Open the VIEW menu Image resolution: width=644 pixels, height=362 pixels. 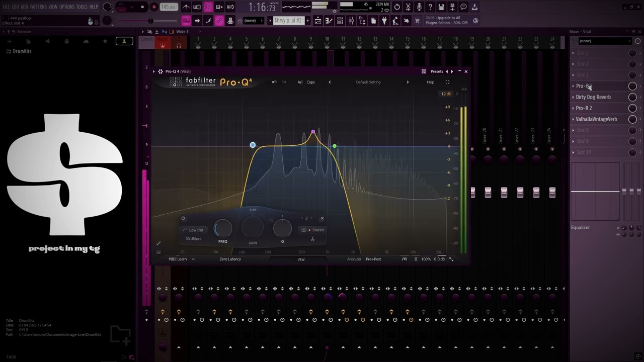pyautogui.click(x=53, y=7)
